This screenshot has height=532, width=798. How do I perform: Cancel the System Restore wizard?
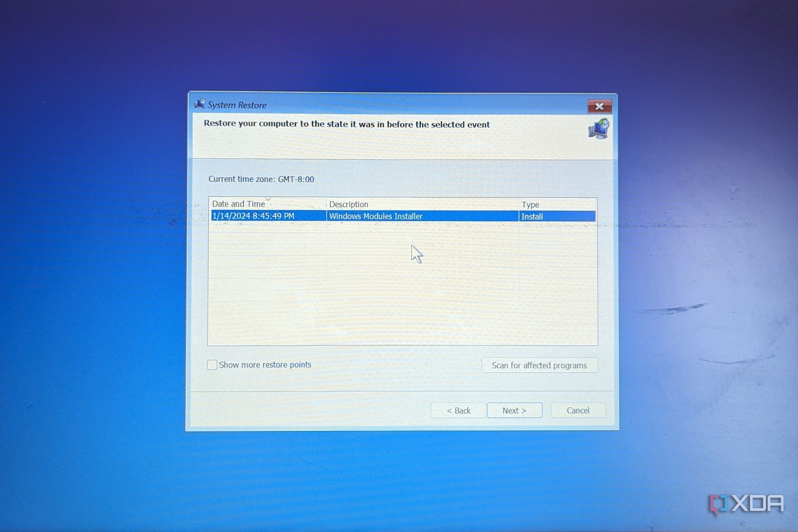click(578, 410)
